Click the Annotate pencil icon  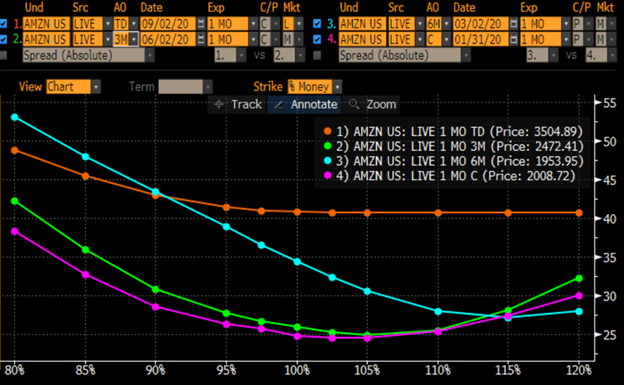click(x=279, y=105)
